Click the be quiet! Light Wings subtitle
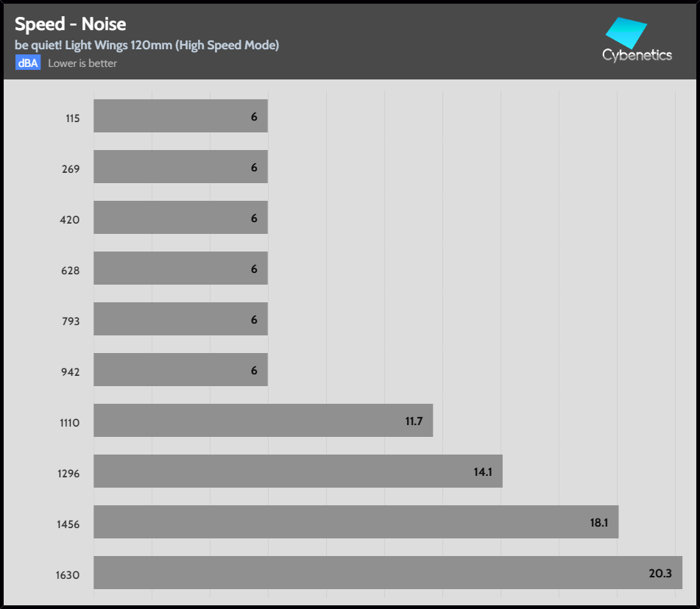The image size is (700, 609). tap(146, 46)
